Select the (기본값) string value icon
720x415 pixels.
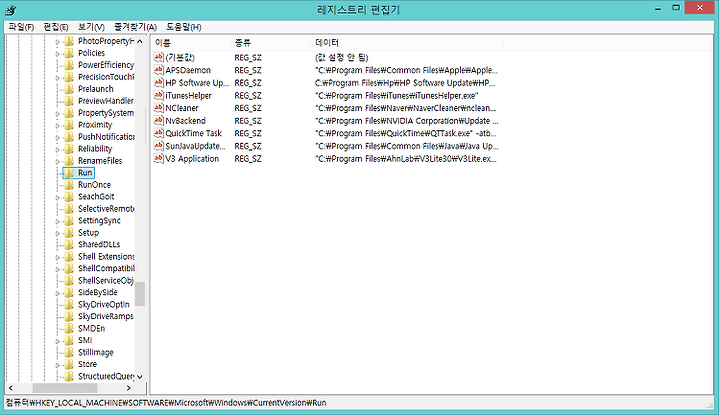click(x=158, y=57)
